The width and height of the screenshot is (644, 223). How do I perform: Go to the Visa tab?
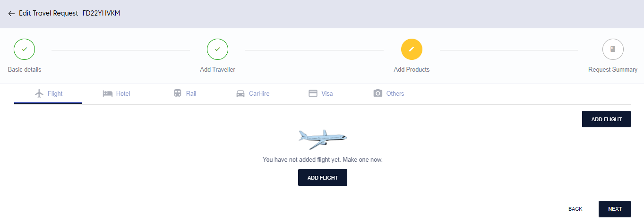pos(327,93)
